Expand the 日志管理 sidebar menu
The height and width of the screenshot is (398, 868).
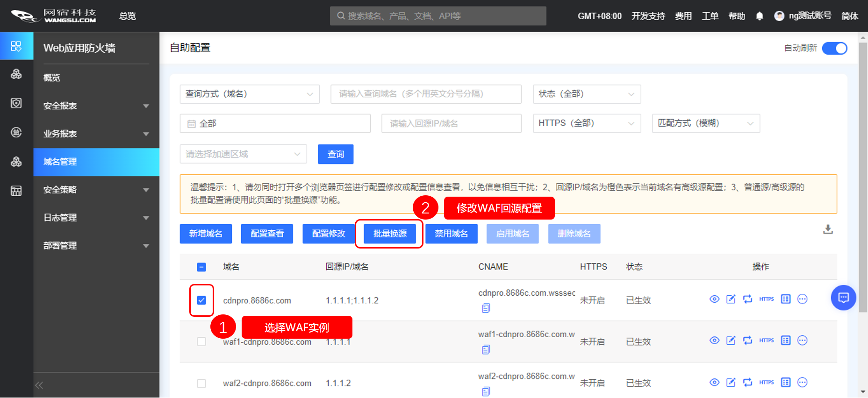96,218
